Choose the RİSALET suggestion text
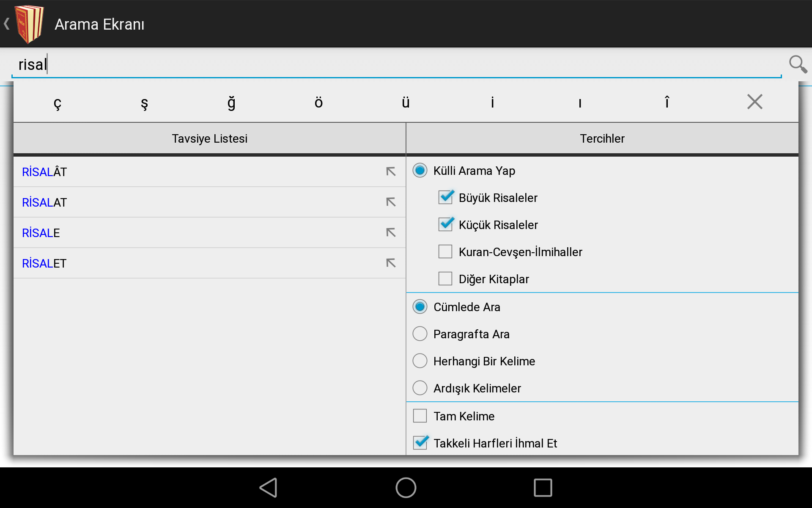This screenshot has height=508, width=812. click(44, 263)
